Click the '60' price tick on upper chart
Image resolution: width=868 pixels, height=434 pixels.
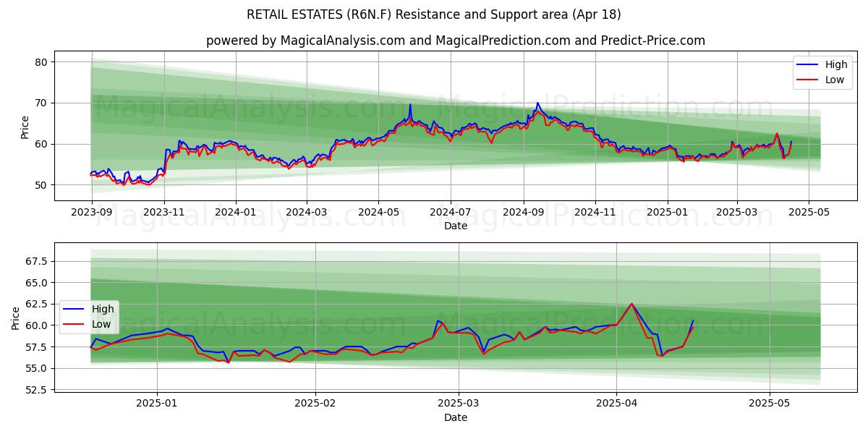[41, 144]
